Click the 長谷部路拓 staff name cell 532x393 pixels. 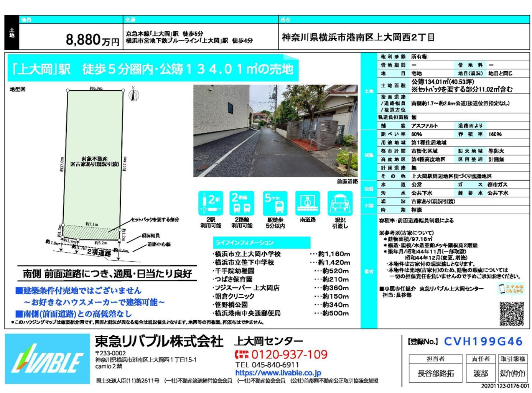pyautogui.click(x=435, y=373)
